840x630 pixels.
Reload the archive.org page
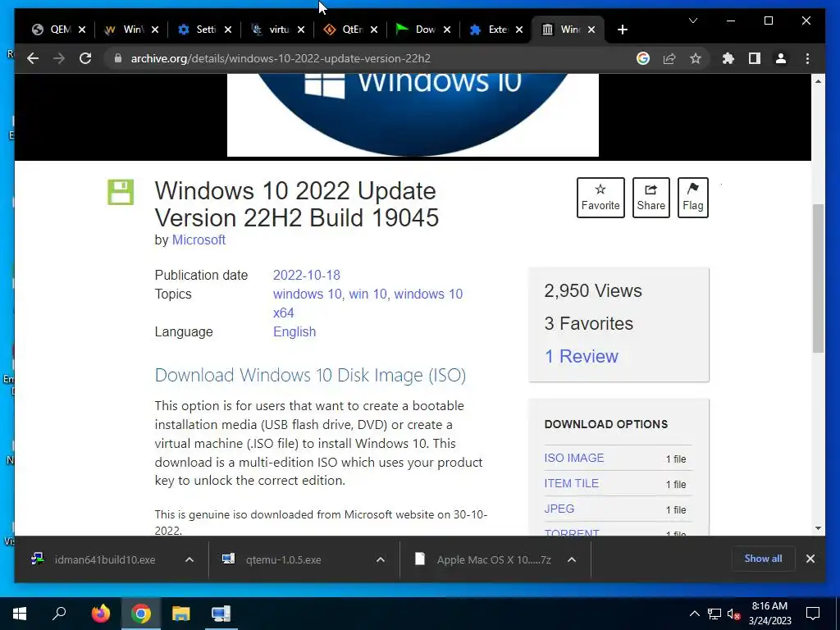(x=85, y=58)
